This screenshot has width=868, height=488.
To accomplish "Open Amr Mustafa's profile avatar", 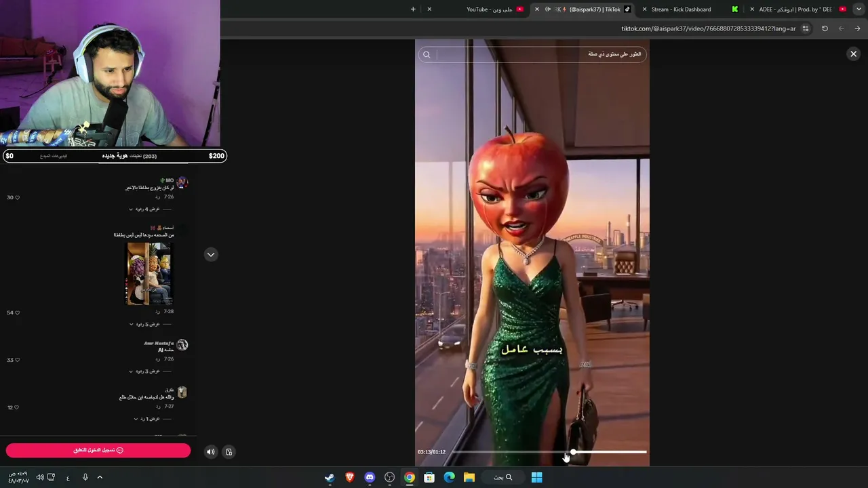I will point(182,345).
